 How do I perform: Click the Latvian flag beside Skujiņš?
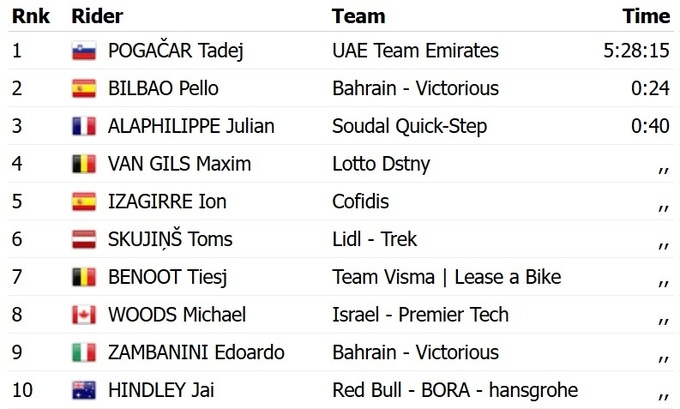84,239
